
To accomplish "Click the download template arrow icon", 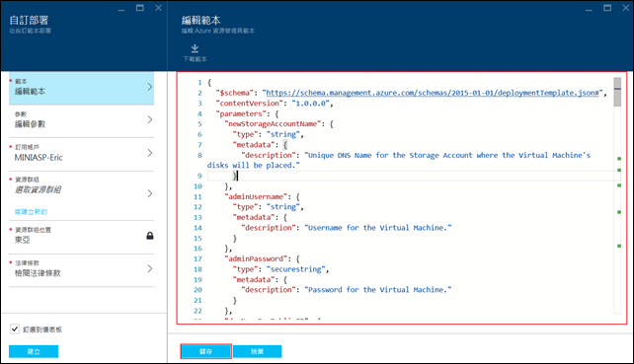I will click(195, 48).
